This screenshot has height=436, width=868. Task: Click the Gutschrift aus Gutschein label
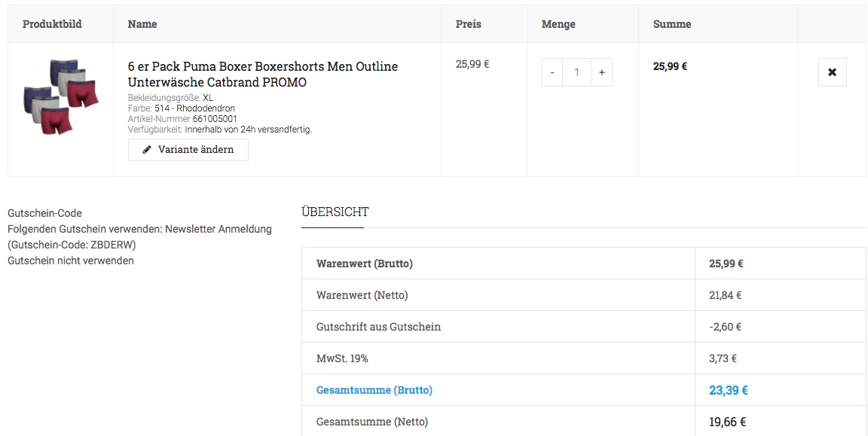[x=379, y=327]
